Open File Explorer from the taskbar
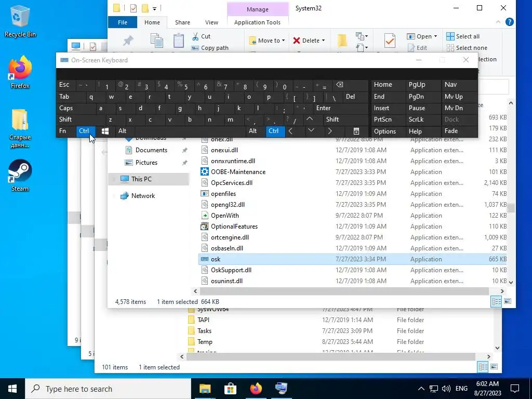Viewport: 532px width, 399px height. [205, 389]
